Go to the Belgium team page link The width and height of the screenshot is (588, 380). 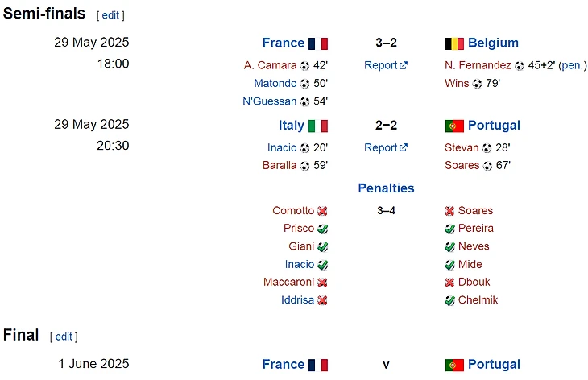click(493, 43)
